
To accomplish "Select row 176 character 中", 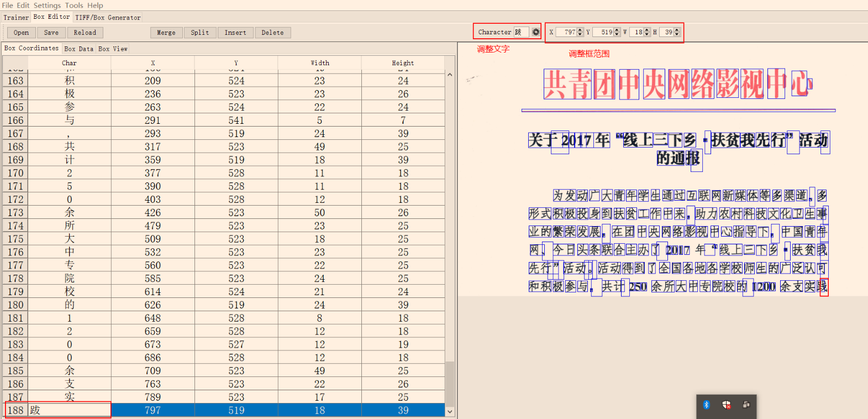I will (x=70, y=252).
